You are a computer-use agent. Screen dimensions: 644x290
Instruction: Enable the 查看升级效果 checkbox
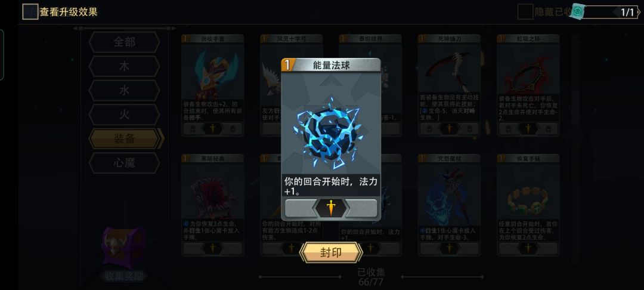click(x=30, y=11)
